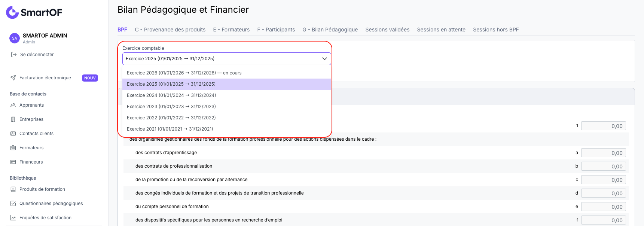Click "du compte personnel de formation" row text
This screenshot has height=226, width=644.
coord(172,207)
